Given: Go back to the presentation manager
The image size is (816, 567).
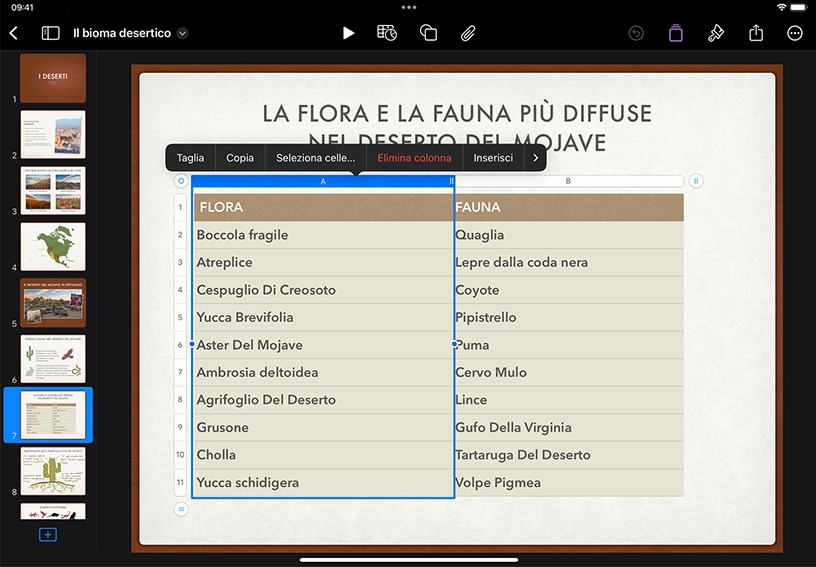Looking at the screenshot, I should (14, 33).
